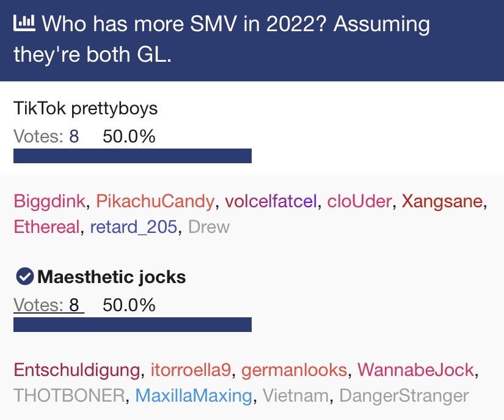Open vote count for TikTok prettyboys

[x=46, y=136]
